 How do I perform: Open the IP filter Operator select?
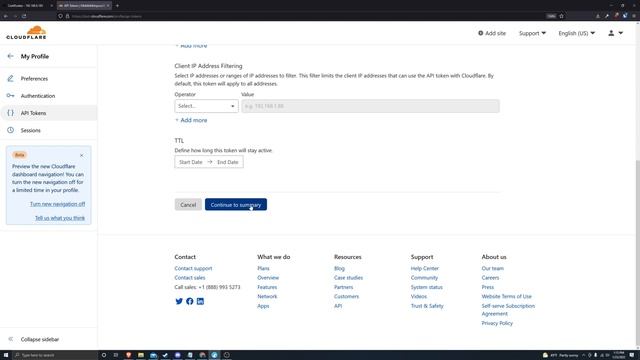click(206, 106)
